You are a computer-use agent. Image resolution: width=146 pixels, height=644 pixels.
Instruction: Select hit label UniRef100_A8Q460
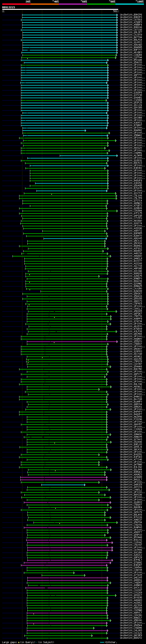click(x=131, y=256)
